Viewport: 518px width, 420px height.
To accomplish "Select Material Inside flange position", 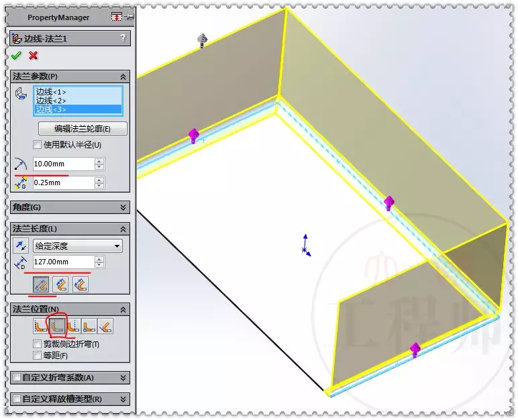I will pyautogui.click(x=41, y=326).
